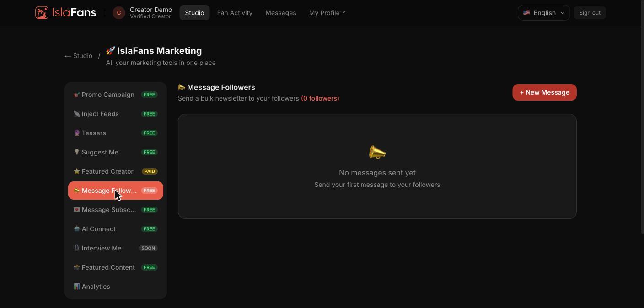Click the Featured Creator star icon
The height and width of the screenshot is (308, 644).
77,171
